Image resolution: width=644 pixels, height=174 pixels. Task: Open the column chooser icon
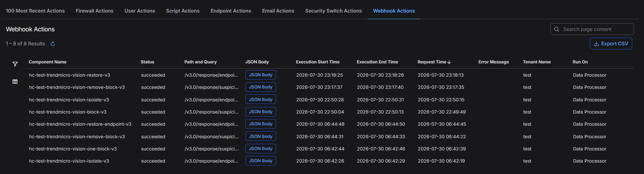(x=15, y=81)
